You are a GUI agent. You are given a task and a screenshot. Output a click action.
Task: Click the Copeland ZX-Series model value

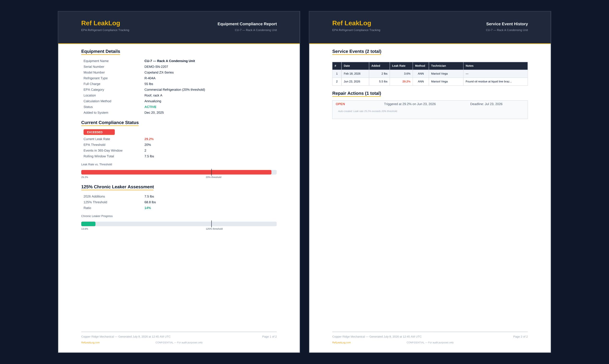(159, 72)
